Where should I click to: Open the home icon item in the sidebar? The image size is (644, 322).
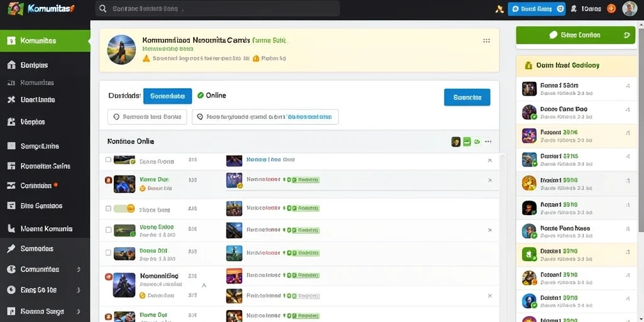[11, 65]
